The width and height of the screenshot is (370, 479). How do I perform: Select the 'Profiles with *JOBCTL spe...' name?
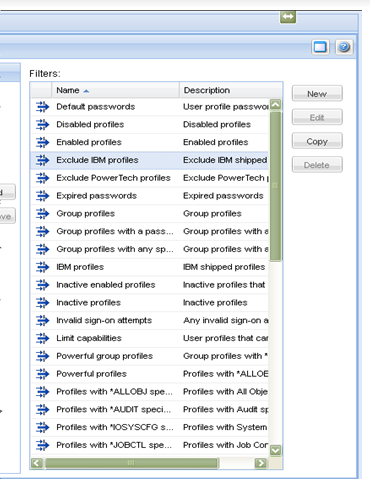point(114,445)
